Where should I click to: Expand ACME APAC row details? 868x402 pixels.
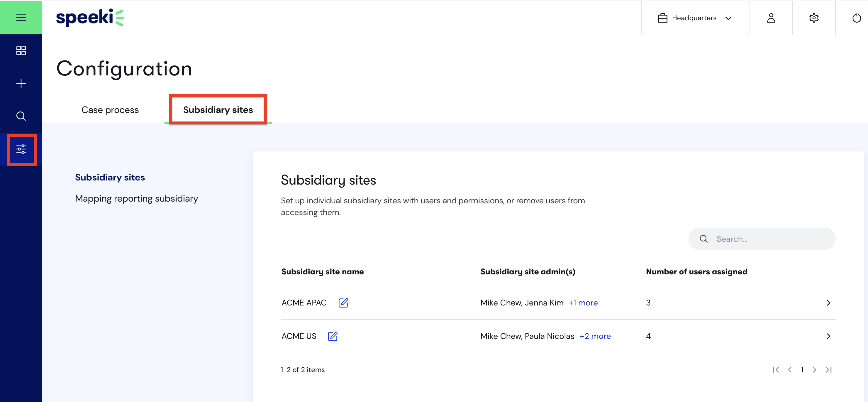[x=829, y=302]
